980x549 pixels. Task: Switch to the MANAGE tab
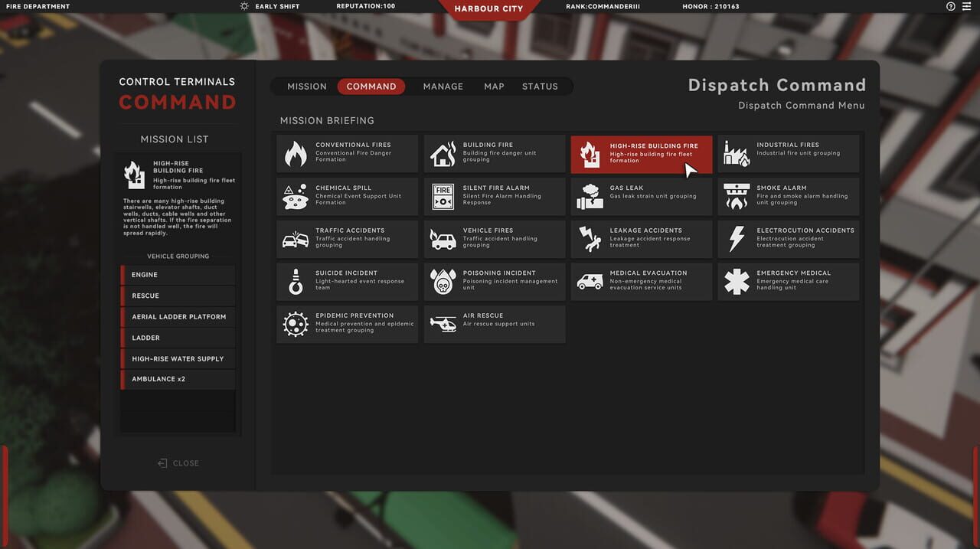(443, 86)
